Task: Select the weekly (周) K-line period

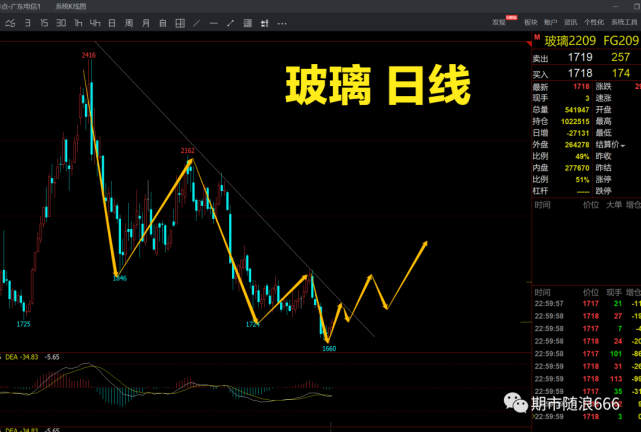Action: pyautogui.click(x=129, y=23)
